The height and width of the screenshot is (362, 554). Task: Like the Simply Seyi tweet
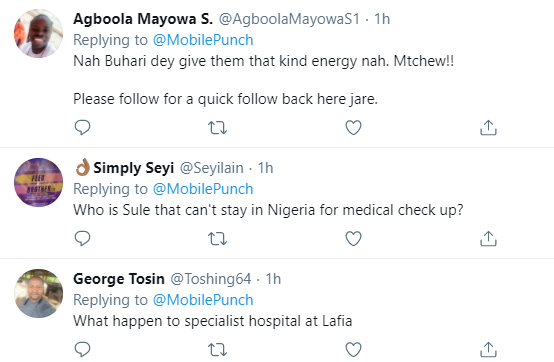tap(353, 238)
